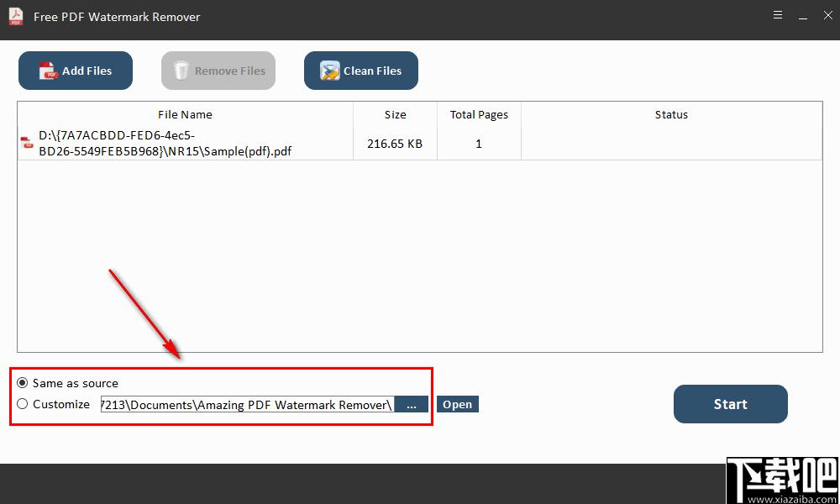The image size is (840, 504).
Task: Sort by the Size column header
Action: tap(395, 115)
